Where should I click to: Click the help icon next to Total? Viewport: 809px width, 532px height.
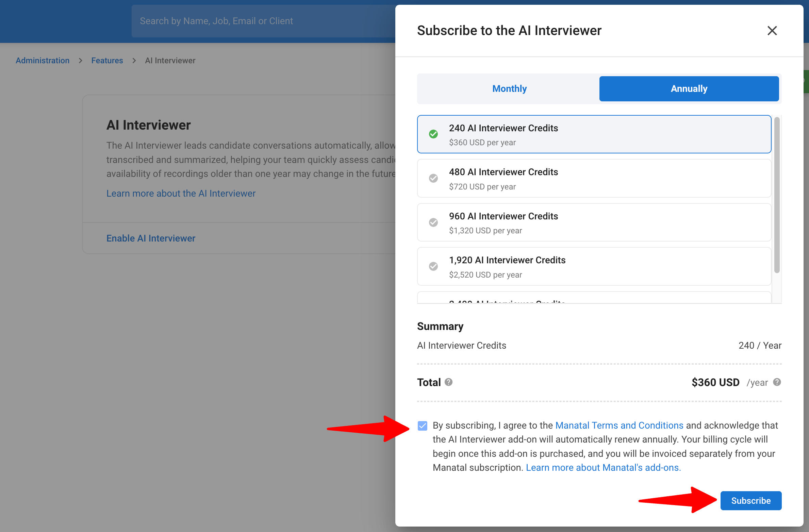(449, 382)
